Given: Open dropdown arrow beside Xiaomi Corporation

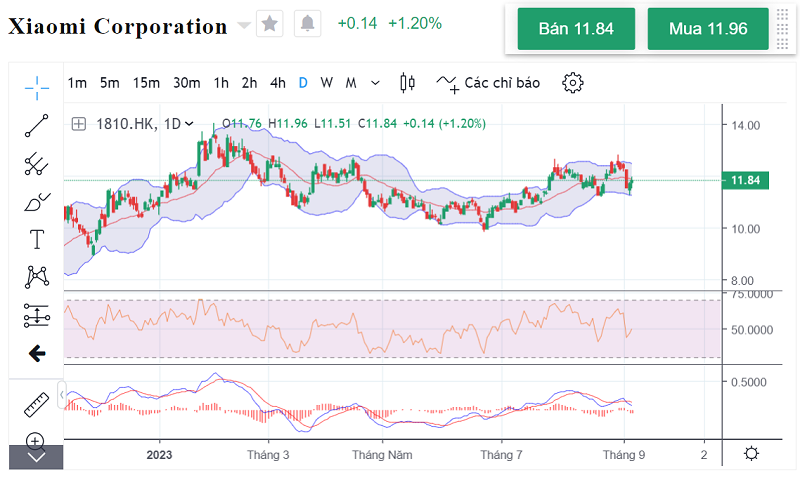Looking at the screenshot, I should pyautogui.click(x=244, y=25).
